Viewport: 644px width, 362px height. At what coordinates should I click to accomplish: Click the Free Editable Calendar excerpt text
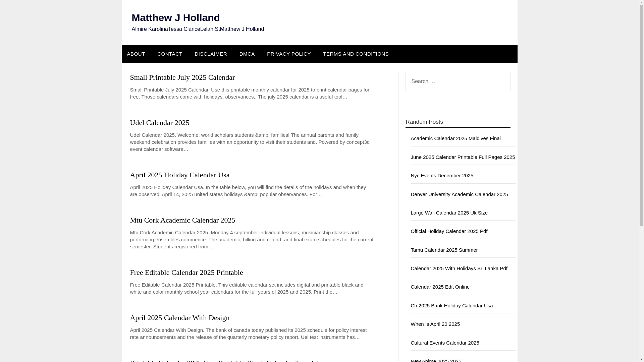[x=247, y=289]
